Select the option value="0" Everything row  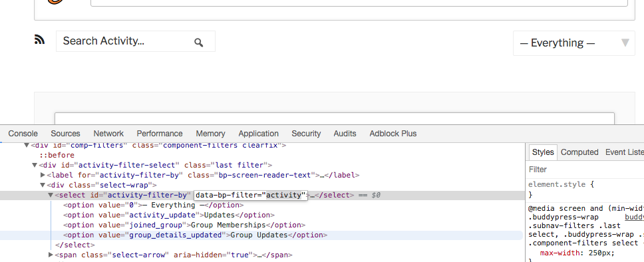click(x=154, y=205)
